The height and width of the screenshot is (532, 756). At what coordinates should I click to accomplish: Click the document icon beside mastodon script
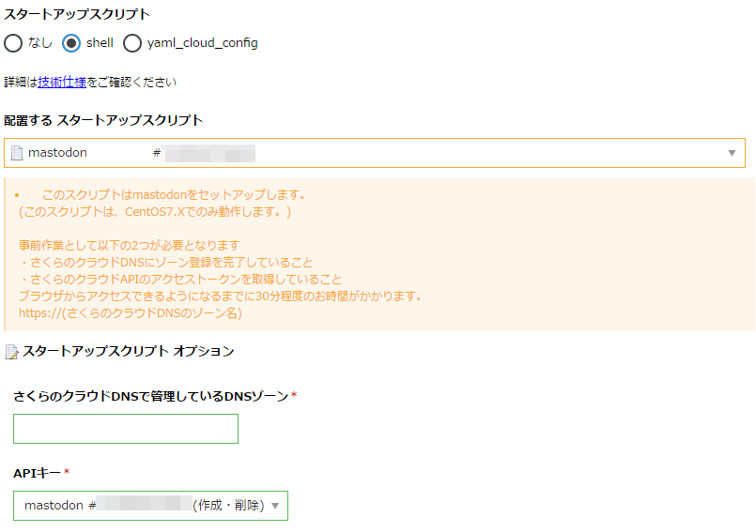(17, 153)
